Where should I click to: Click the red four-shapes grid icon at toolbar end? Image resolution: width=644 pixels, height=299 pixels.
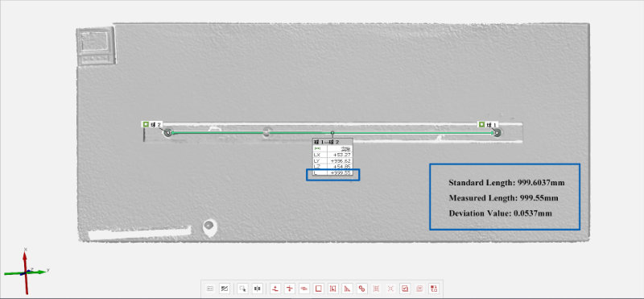(434, 289)
